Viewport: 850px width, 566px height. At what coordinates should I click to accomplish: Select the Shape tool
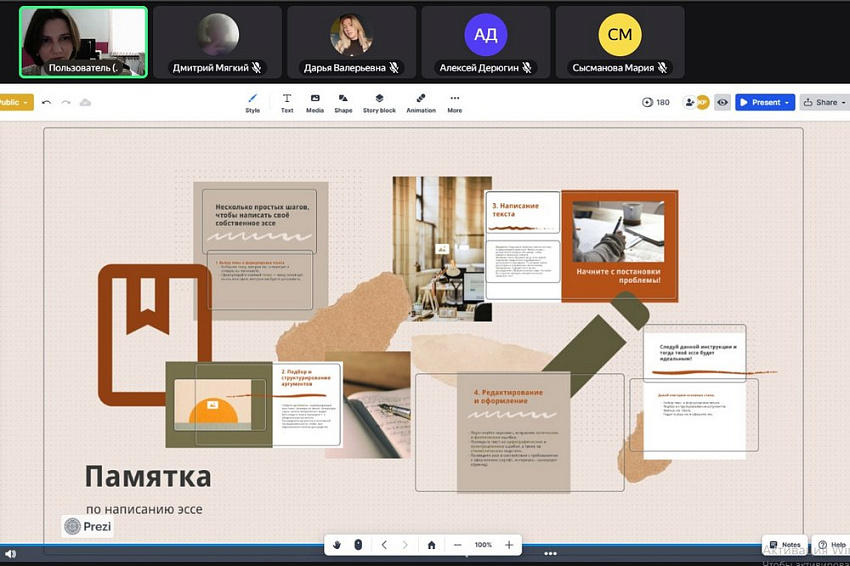coord(343,102)
